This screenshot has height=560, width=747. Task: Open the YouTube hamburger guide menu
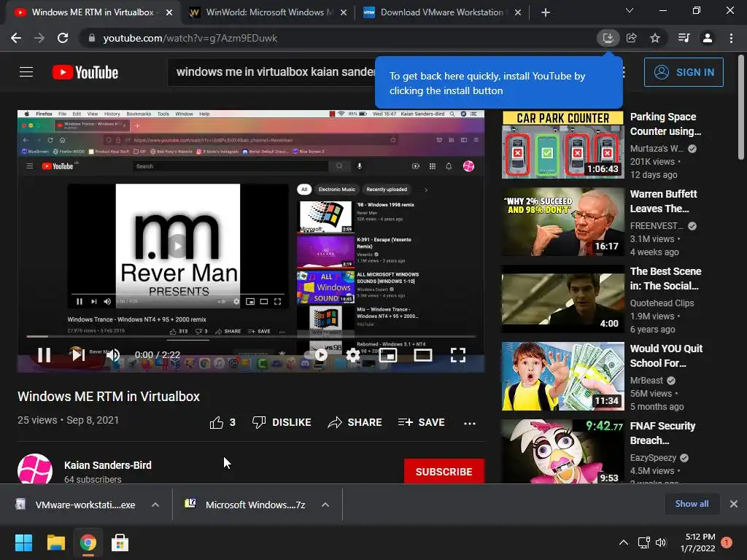pyautogui.click(x=26, y=72)
